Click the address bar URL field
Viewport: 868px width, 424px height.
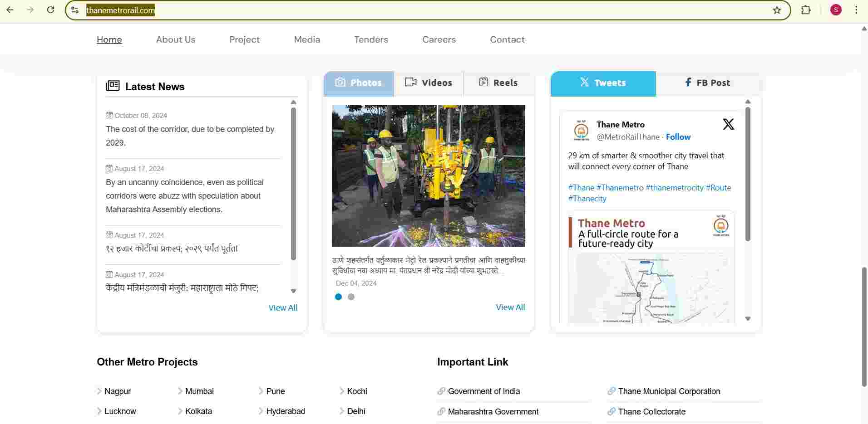(409, 10)
